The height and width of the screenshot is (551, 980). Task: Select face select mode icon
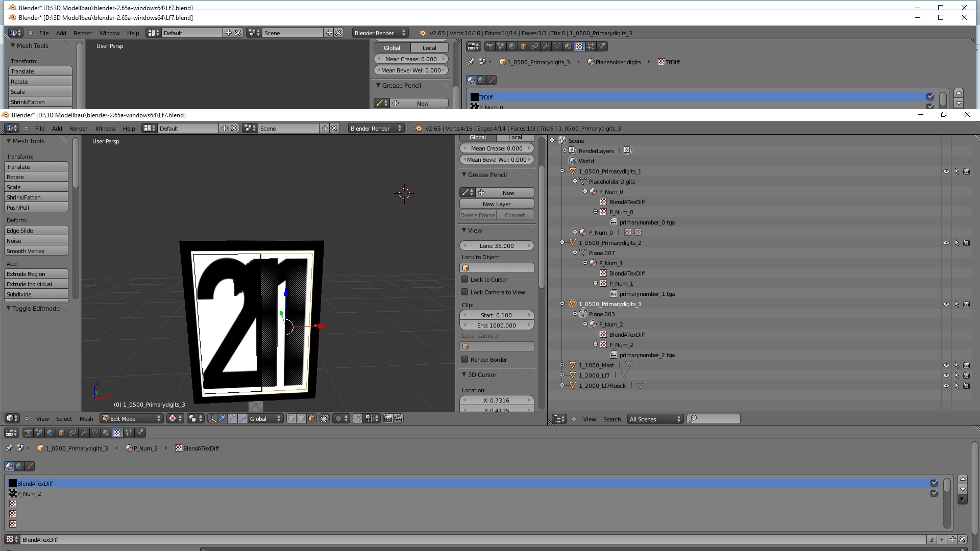311,418
